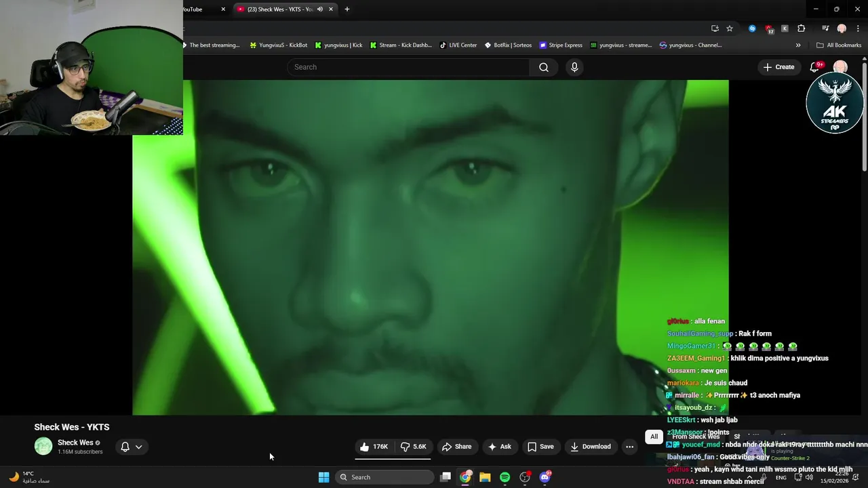Open the BotRix | Sorteos bookmark

(508, 45)
